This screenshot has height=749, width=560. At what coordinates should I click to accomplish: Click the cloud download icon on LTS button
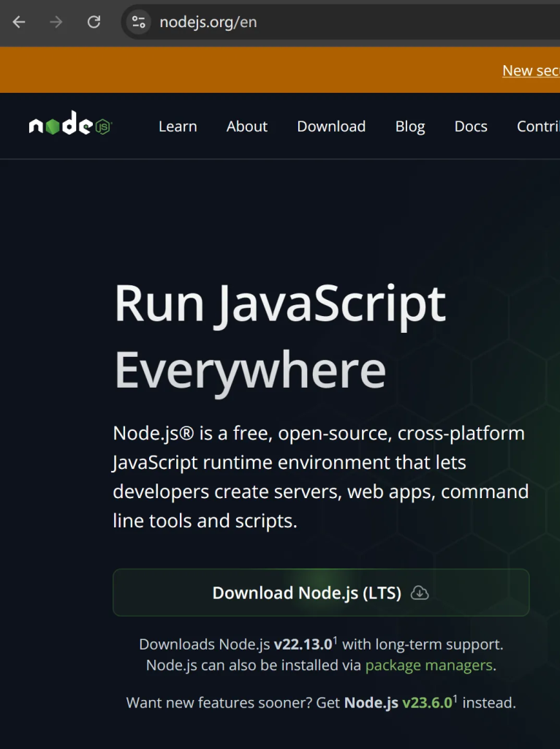point(420,592)
